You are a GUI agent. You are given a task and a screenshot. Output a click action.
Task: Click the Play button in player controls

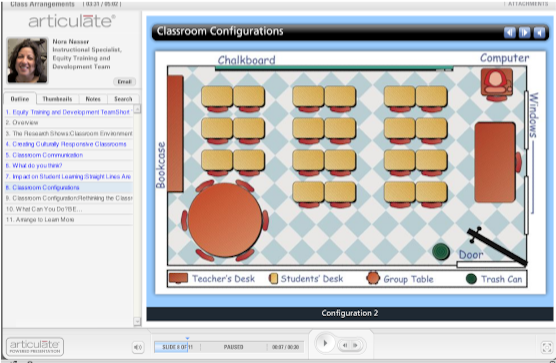coord(325,343)
